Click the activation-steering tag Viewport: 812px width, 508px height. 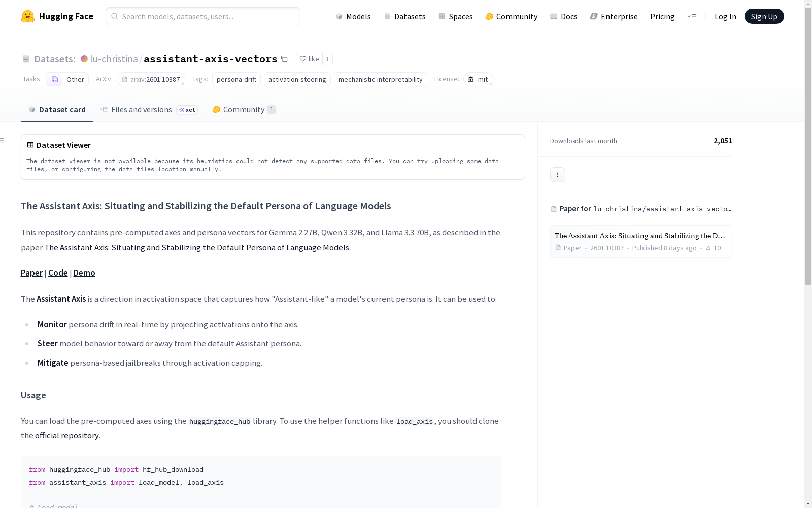[x=297, y=79]
